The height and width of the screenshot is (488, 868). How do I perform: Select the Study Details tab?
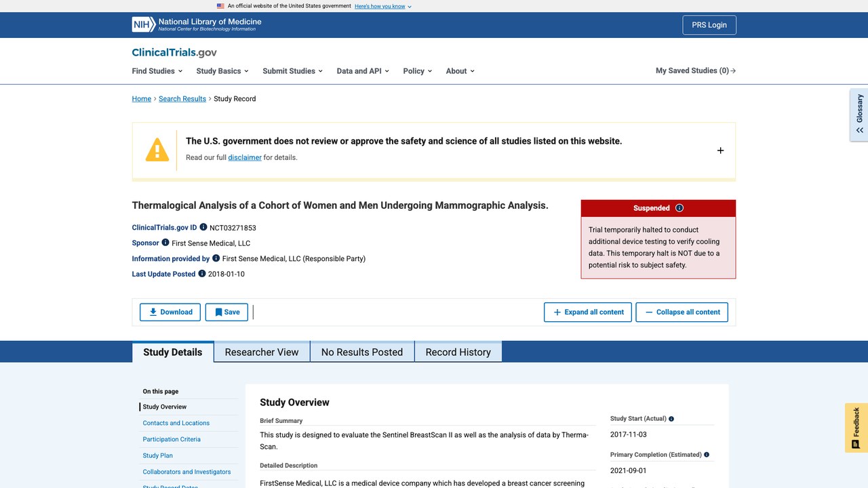(x=173, y=352)
